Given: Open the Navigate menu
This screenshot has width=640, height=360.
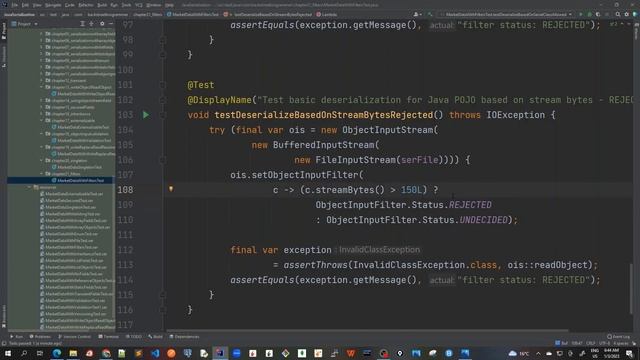Looking at the screenshot, I should coord(53,5).
